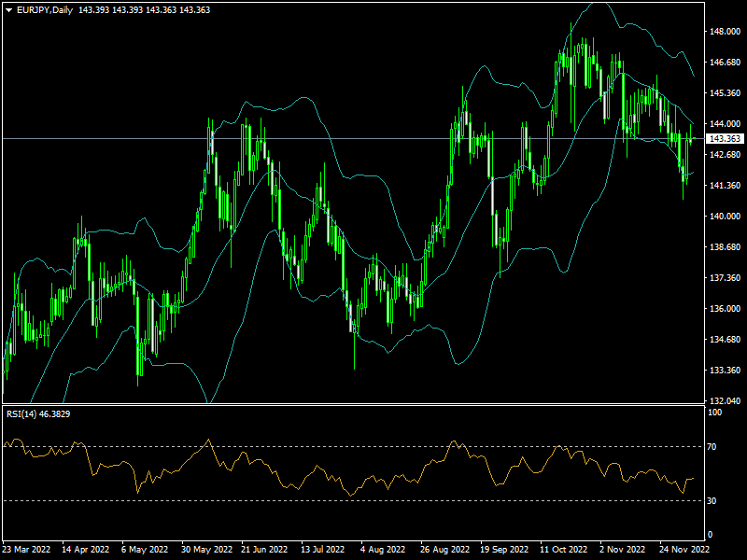Click the 2 Nov 2022 date label
The image size is (747, 560).
pos(623,550)
